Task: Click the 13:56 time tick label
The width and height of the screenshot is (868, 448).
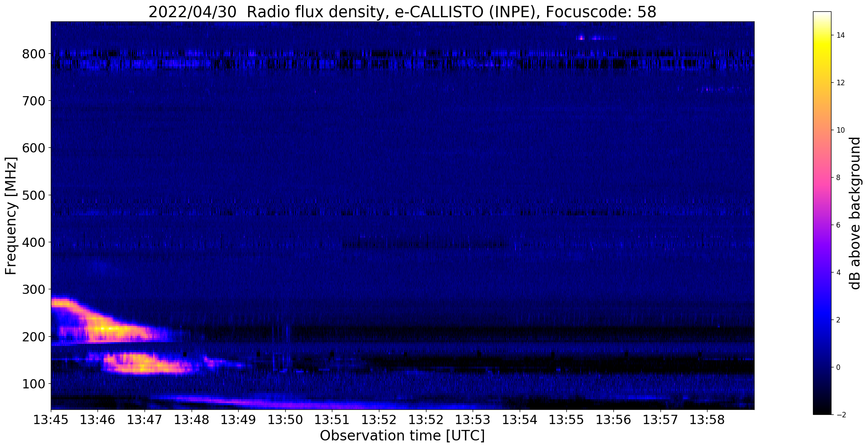Action: tap(613, 420)
